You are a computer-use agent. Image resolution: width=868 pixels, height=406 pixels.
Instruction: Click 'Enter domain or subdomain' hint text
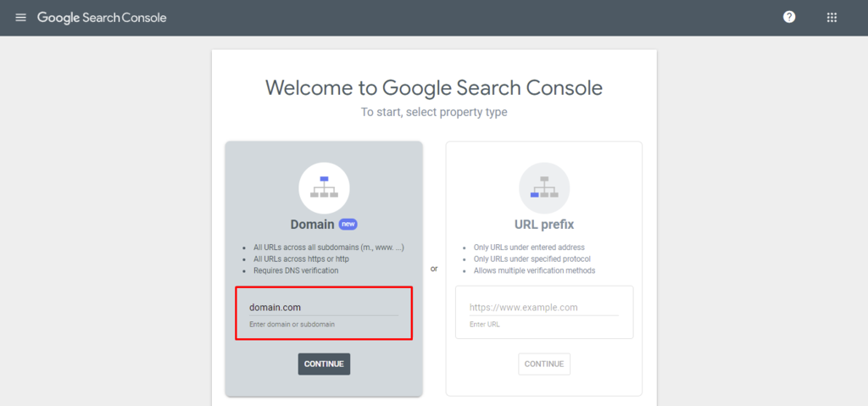pyautogui.click(x=292, y=324)
